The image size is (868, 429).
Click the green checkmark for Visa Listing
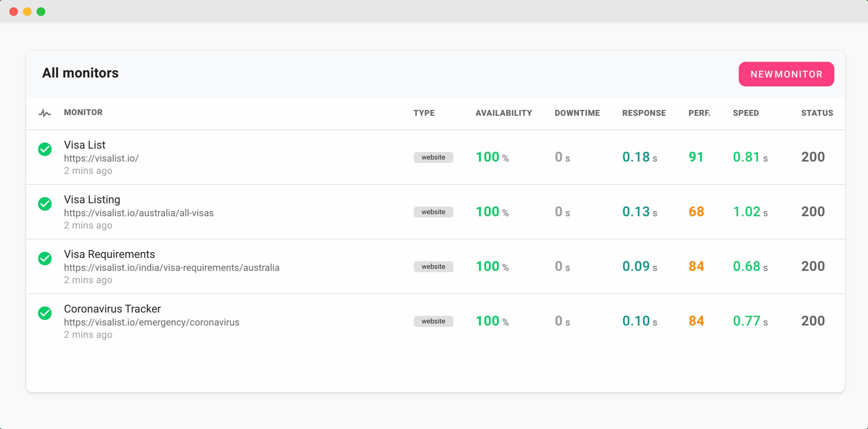(x=45, y=204)
